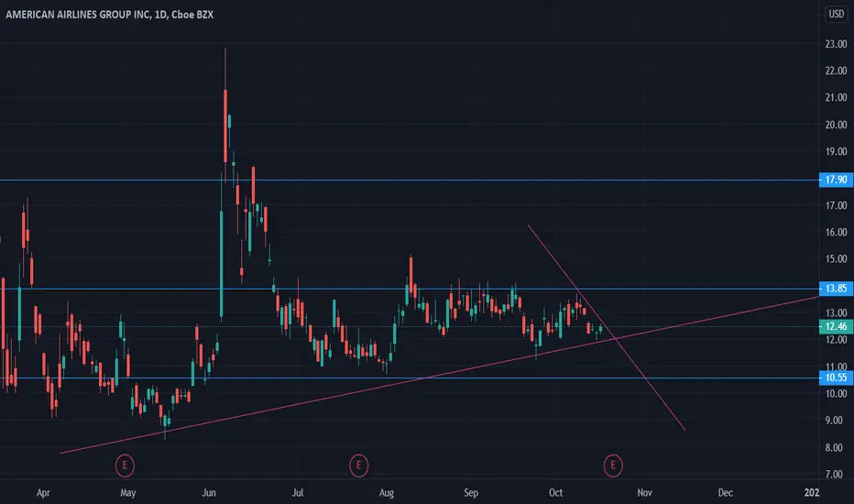Click the Aug label on time axis
The image size is (854, 504).
click(x=386, y=493)
